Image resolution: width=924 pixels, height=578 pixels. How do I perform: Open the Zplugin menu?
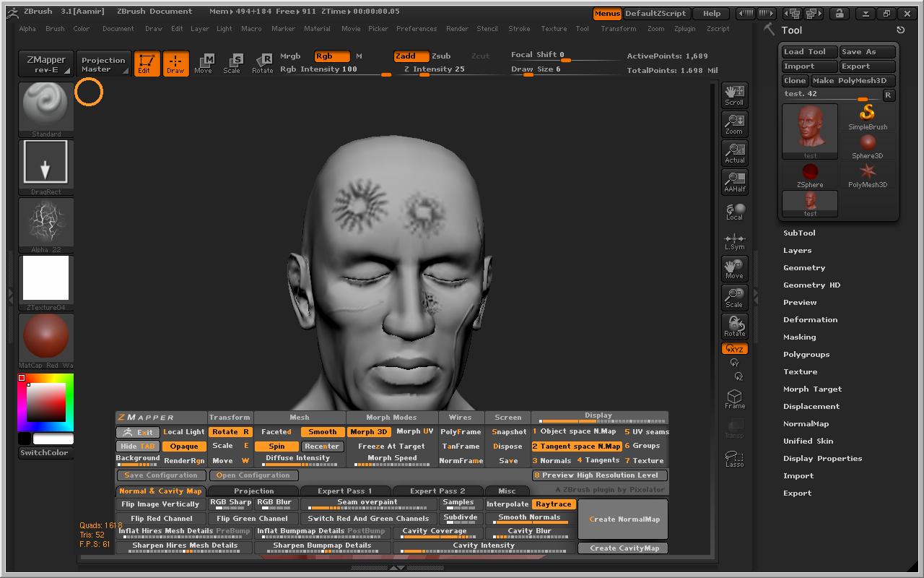coord(684,29)
